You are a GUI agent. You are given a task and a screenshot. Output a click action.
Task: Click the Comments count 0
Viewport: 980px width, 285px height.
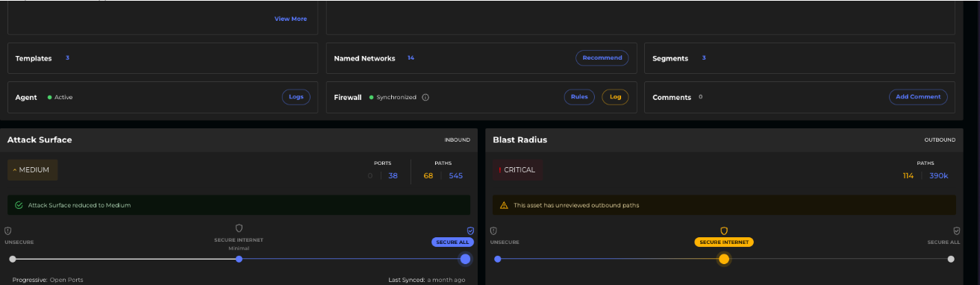coord(700,97)
